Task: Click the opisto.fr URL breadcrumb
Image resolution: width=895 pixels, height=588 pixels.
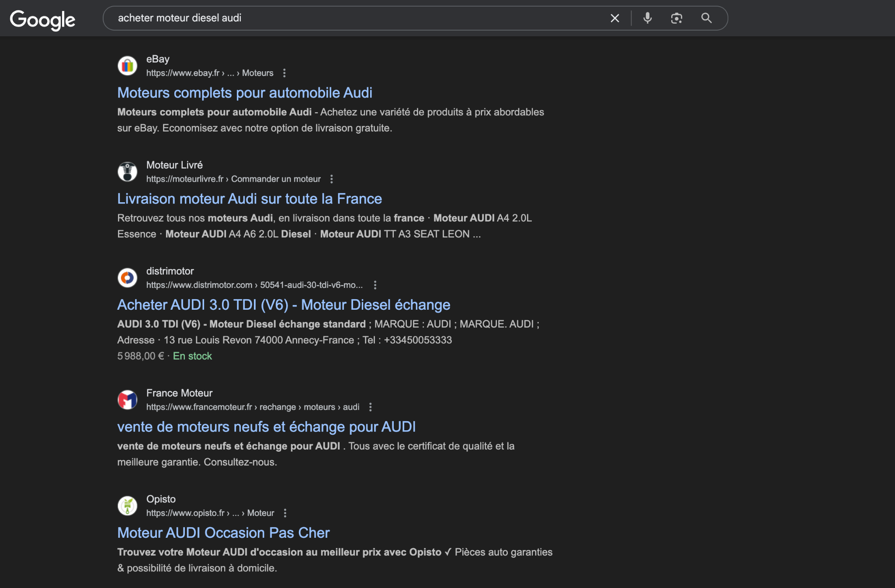Action: [210, 513]
